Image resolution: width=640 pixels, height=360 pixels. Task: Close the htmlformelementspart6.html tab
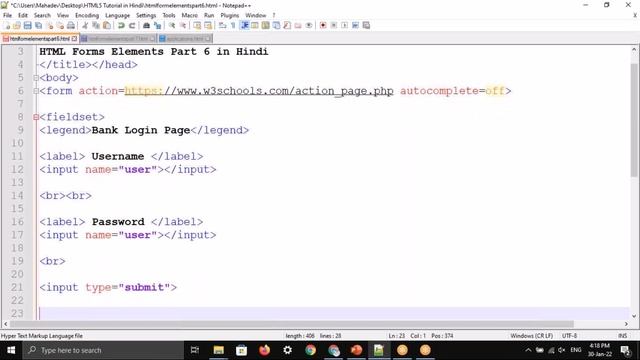pyautogui.click(x=74, y=39)
